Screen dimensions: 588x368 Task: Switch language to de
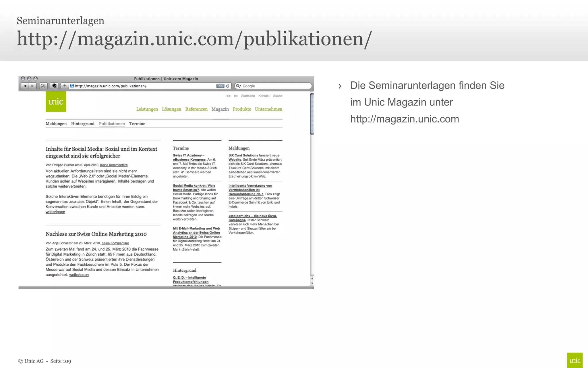(x=228, y=96)
